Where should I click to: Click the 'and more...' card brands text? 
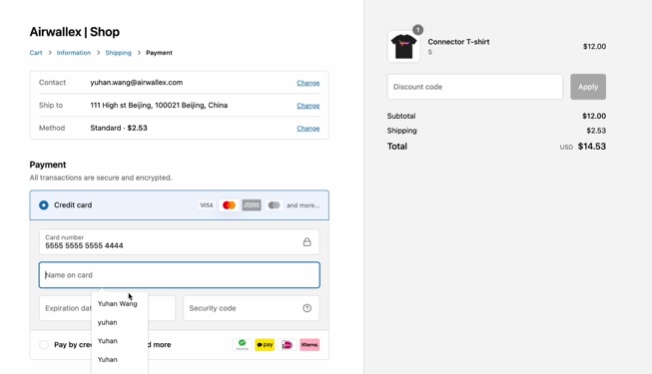303,205
